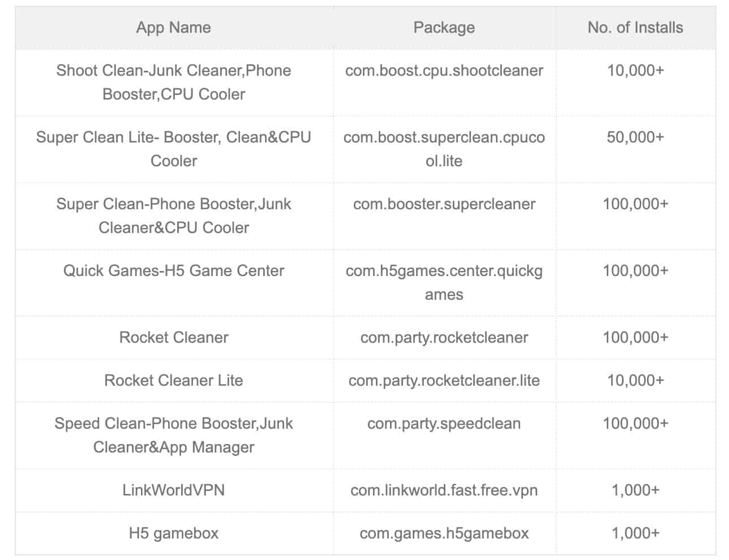The image size is (729, 560).
Task: Select the Speed Clean-Phone Booster app name
Action: click(173, 435)
